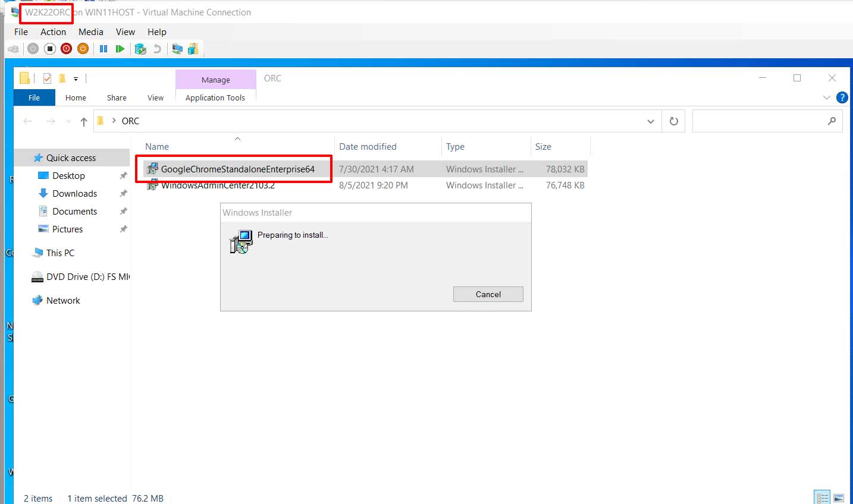Open Documents in the navigation pane
This screenshot has width=853, height=504.
click(74, 211)
